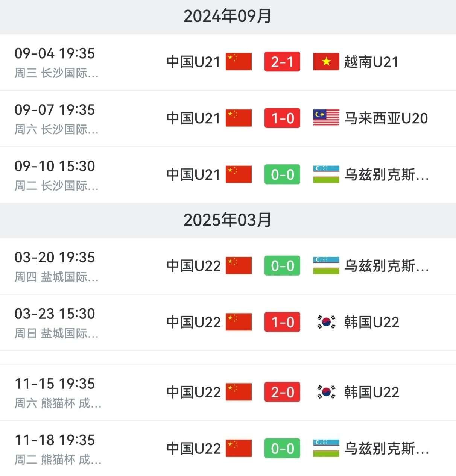
Task: Click the Malaysia flag icon
Action: (326, 118)
